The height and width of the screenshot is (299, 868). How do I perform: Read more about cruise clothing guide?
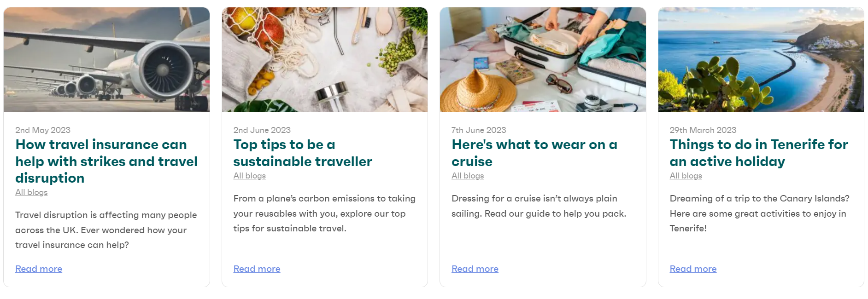(475, 269)
